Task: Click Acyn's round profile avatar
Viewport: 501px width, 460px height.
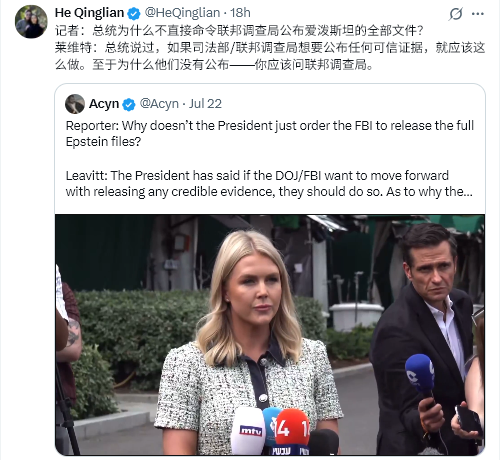Action: pyautogui.click(x=75, y=104)
